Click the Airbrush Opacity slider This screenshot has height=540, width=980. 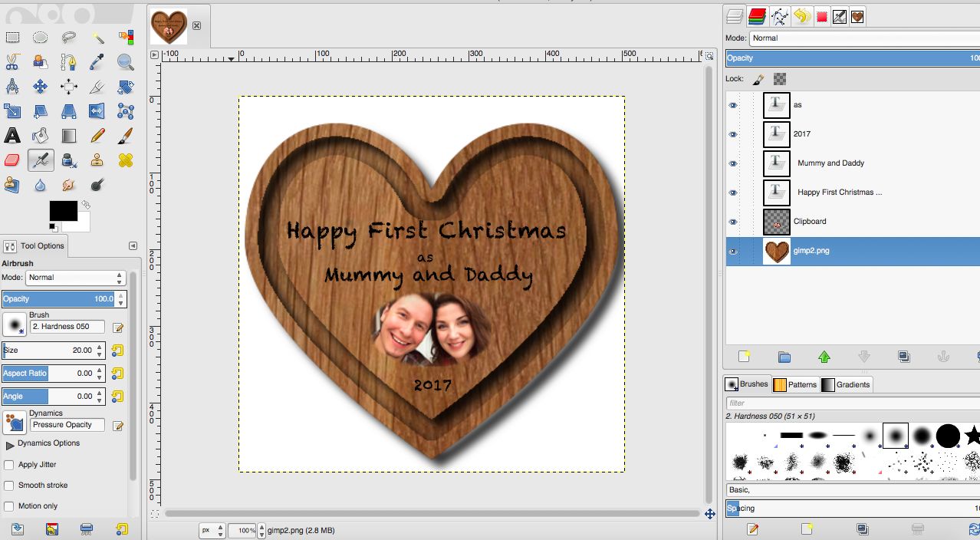58,298
